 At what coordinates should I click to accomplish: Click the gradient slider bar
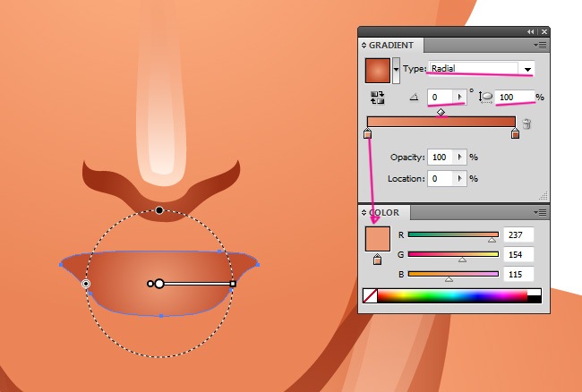click(441, 122)
